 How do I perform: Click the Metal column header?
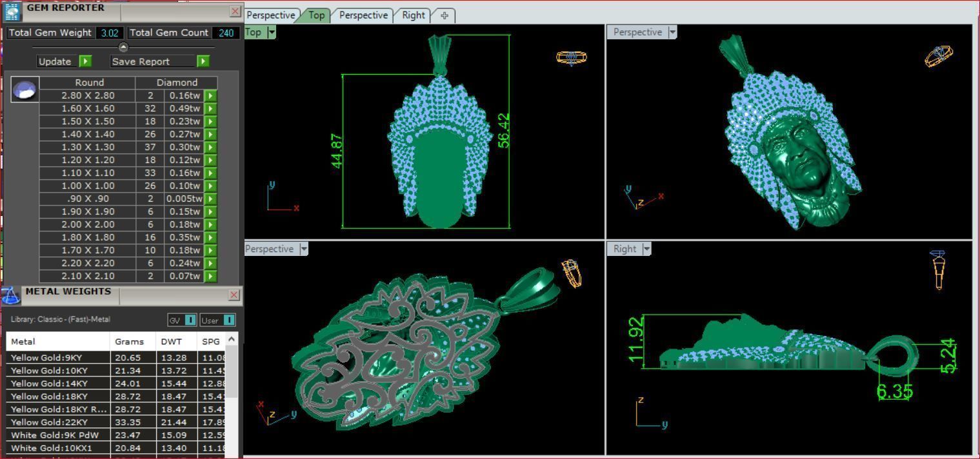click(58, 342)
